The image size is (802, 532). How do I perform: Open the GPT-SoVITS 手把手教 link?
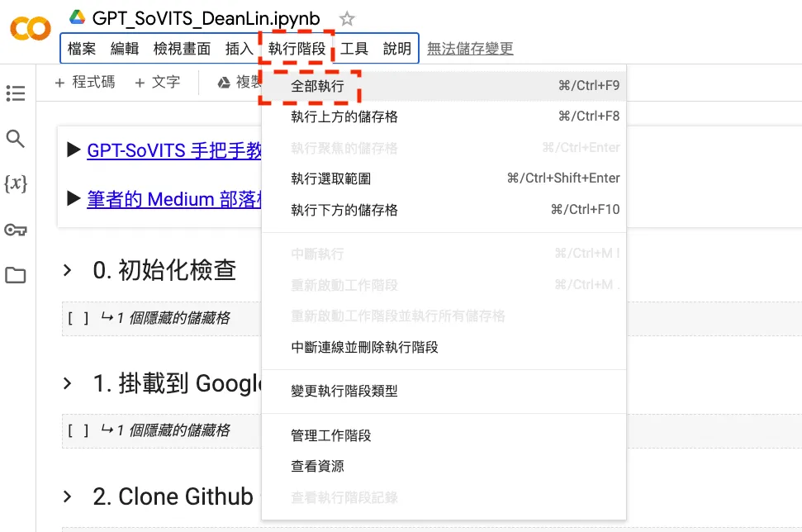(x=174, y=150)
